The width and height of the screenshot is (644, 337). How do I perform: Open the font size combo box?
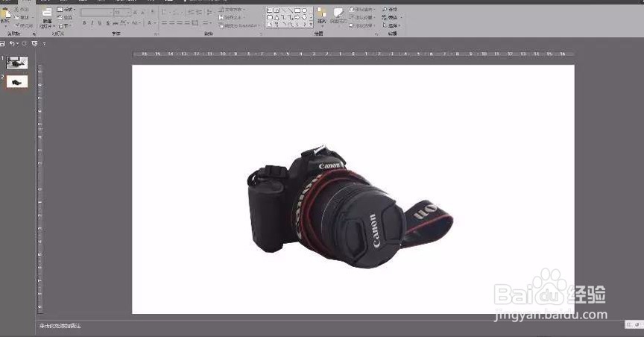point(122,13)
